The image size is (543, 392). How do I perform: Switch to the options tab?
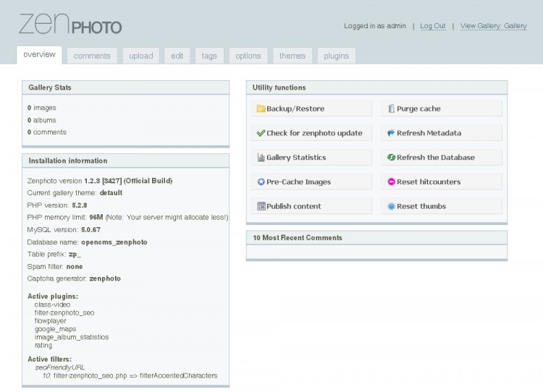[248, 56]
